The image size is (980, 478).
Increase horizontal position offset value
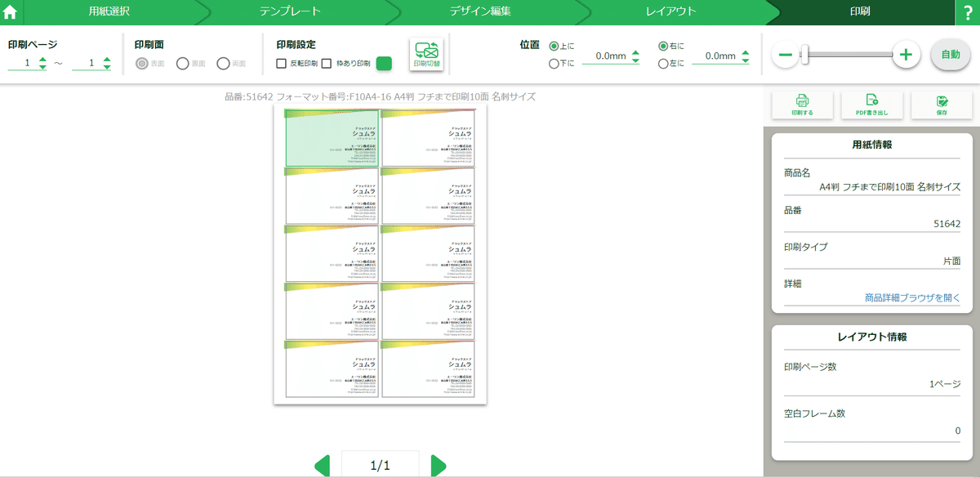746,52
